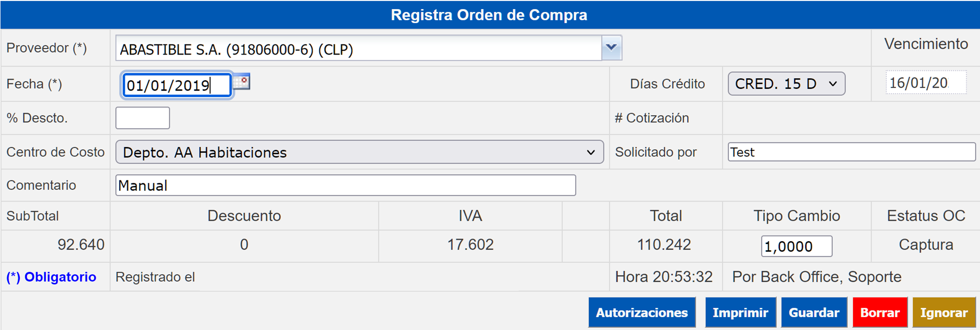Screen dimensions: 980x330
Task: Click the Solicitado por text field
Action: (x=851, y=152)
